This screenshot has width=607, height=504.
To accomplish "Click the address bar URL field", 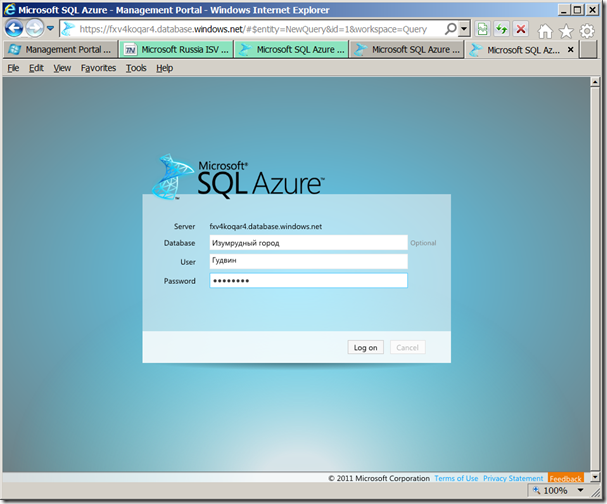I will coord(253,29).
